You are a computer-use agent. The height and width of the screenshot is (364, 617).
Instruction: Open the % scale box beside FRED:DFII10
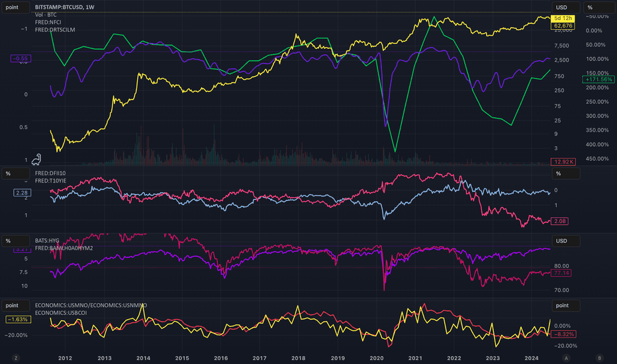click(x=15, y=173)
